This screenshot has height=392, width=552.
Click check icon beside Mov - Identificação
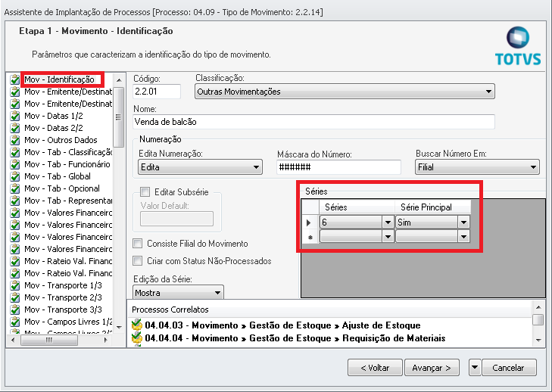(15, 79)
